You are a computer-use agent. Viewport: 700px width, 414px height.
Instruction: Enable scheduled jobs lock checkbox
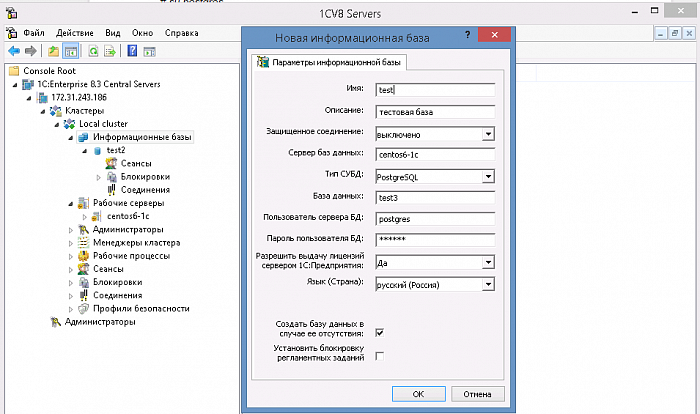pyautogui.click(x=379, y=356)
